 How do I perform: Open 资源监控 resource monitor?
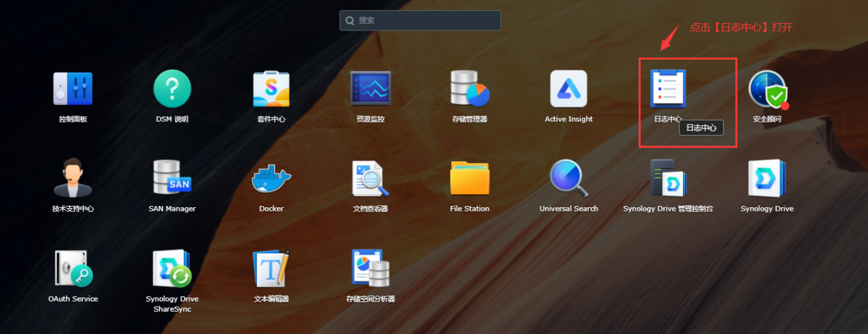tap(370, 89)
